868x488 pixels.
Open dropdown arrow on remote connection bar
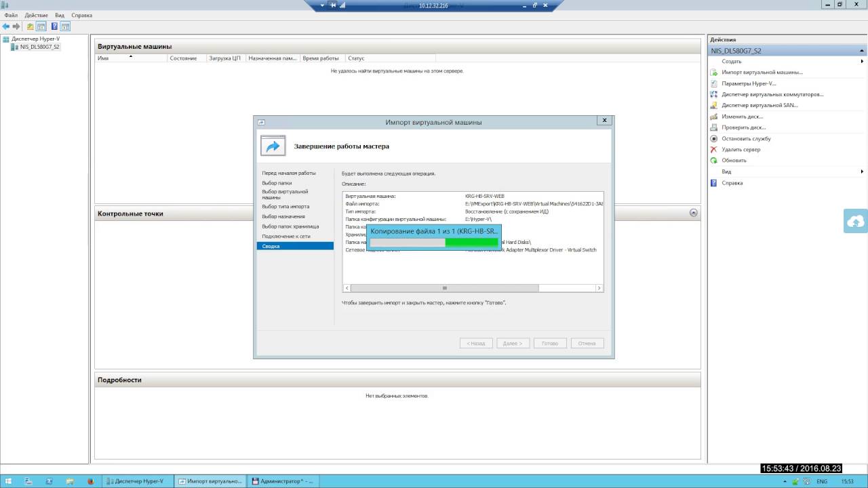click(322, 5)
